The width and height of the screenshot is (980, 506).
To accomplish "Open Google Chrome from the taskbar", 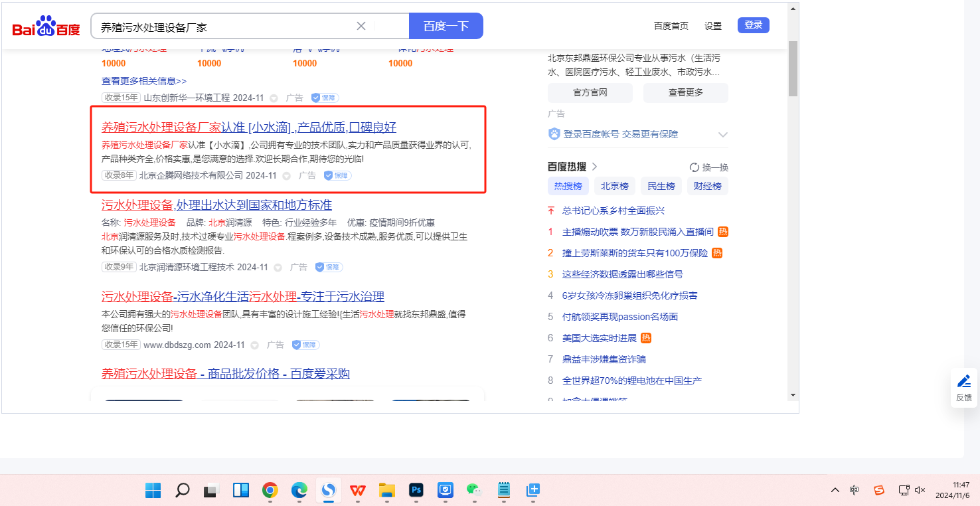I will [270, 490].
